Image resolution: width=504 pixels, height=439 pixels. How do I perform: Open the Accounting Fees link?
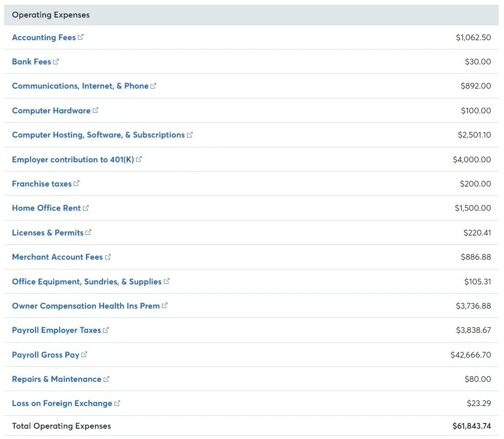tap(44, 37)
